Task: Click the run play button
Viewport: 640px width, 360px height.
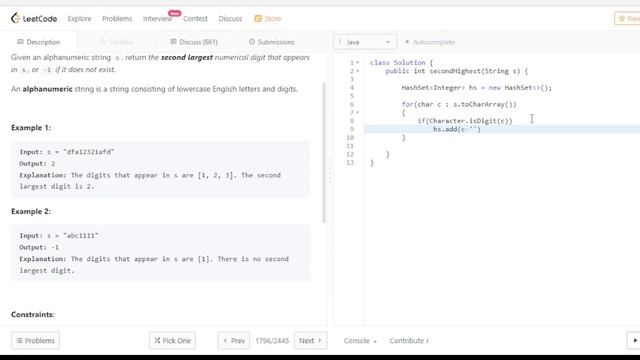Action: tap(634, 340)
